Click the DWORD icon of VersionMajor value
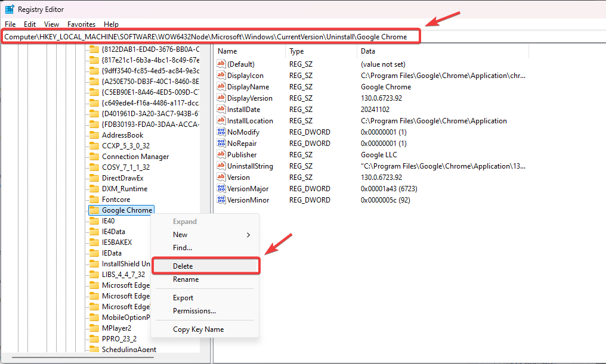Viewport: 606px width, 364px height. point(221,188)
